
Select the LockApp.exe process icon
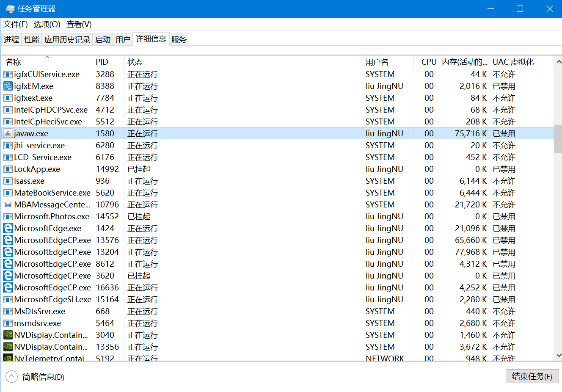pyautogui.click(x=8, y=169)
